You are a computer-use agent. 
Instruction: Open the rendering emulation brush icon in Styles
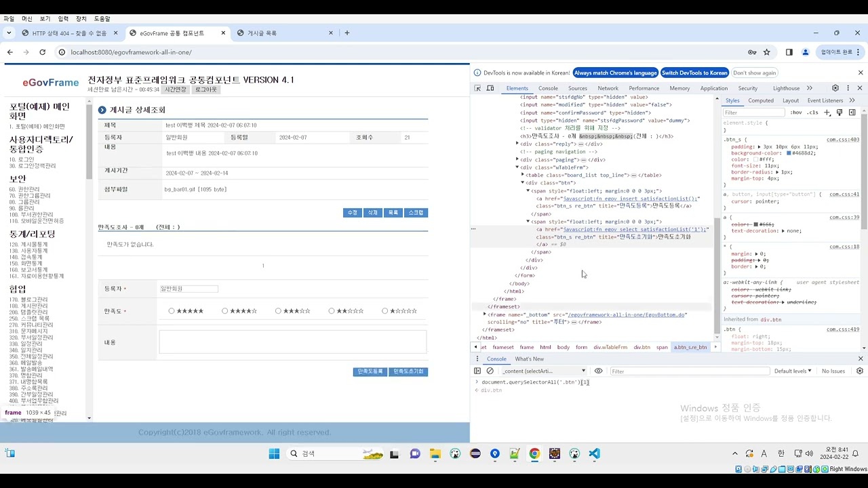[840, 113]
